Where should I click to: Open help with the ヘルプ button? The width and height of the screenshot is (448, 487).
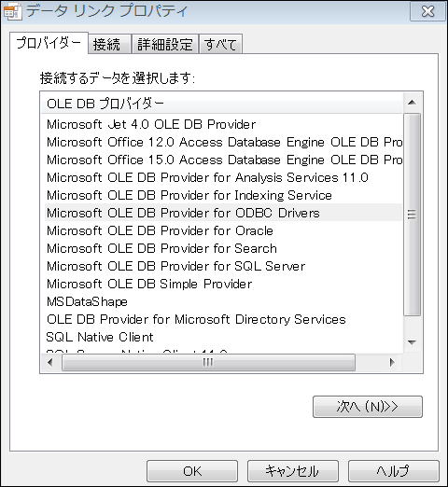point(394,471)
